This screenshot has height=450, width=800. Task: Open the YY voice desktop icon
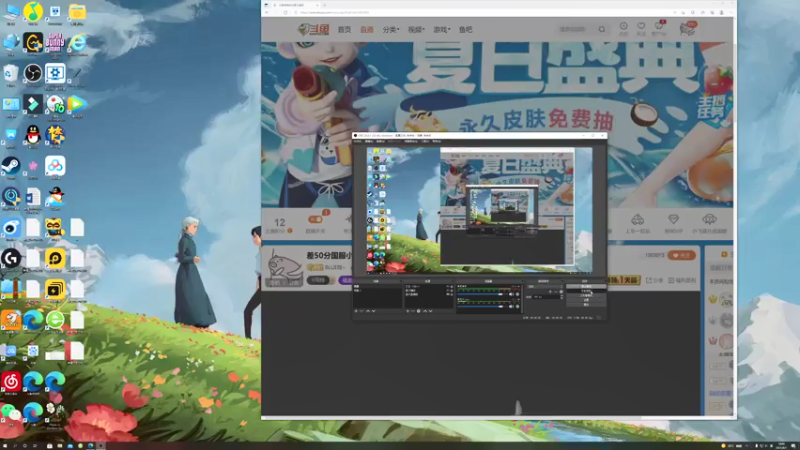coord(55,228)
